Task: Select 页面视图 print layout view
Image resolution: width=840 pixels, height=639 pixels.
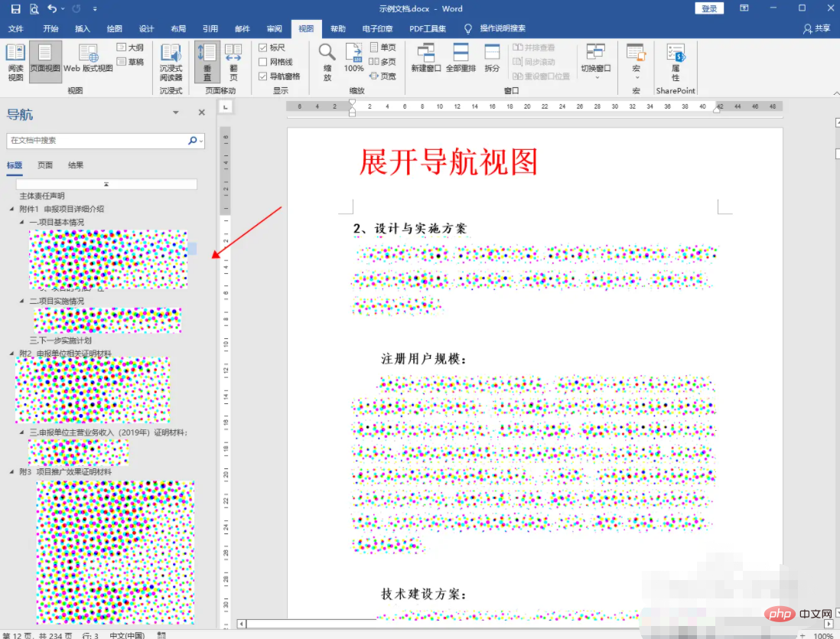Action: coord(45,62)
